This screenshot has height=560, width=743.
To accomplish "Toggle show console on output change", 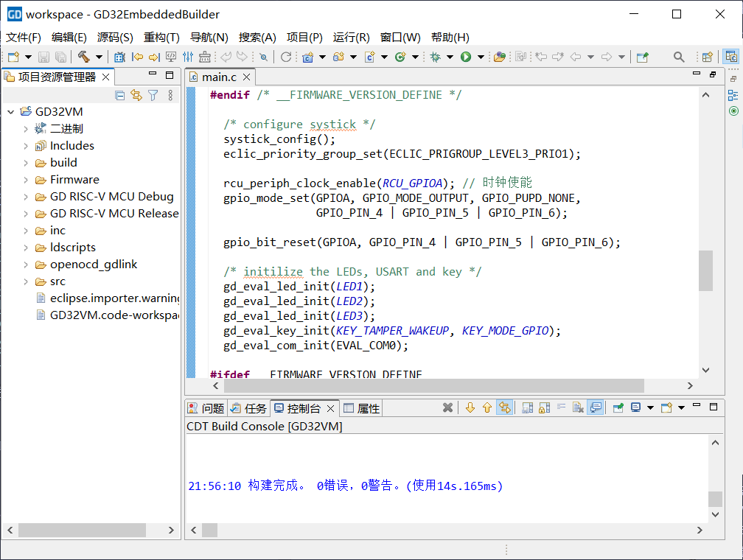I will tap(596, 407).
